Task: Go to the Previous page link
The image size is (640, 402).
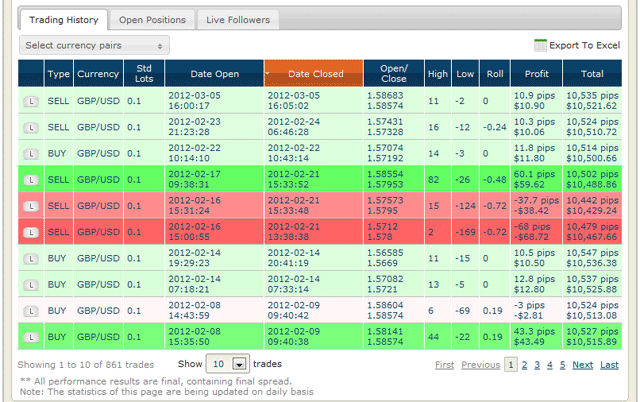Action: click(x=480, y=365)
